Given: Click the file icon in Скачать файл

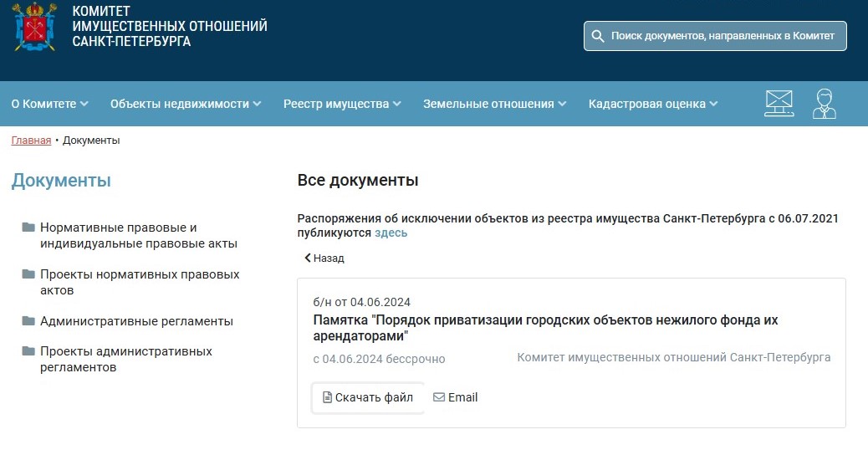Looking at the screenshot, I should 327,397.
